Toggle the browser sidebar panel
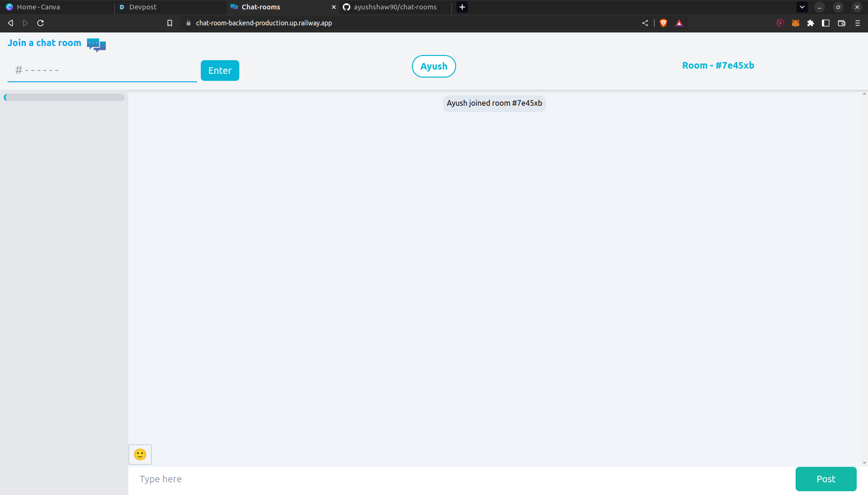Viewport: 868px width, 495px height. click(826, 23)
